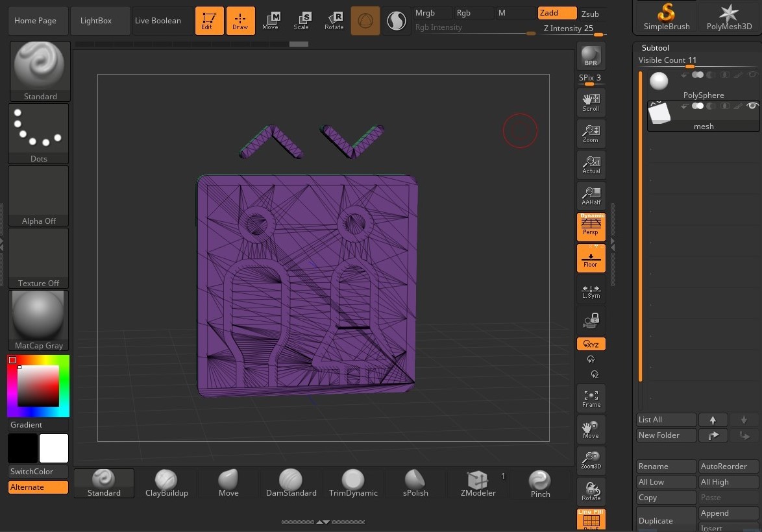Toggle XYZ rotation mode

click(x=591, y=344)
